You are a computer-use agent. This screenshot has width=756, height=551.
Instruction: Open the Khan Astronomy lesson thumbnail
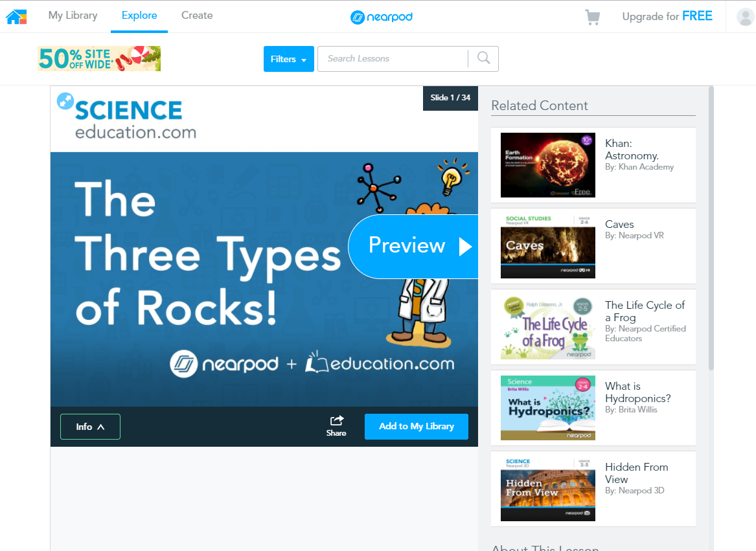pyautogui.click(x=547, y=165)
